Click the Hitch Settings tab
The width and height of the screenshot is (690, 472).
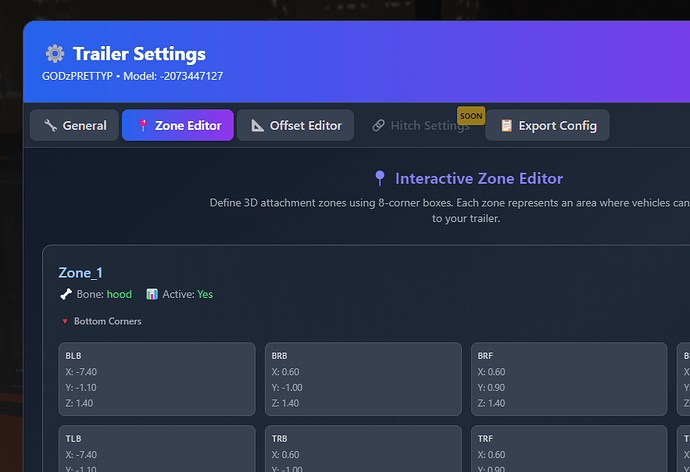[x=421, y=125]
